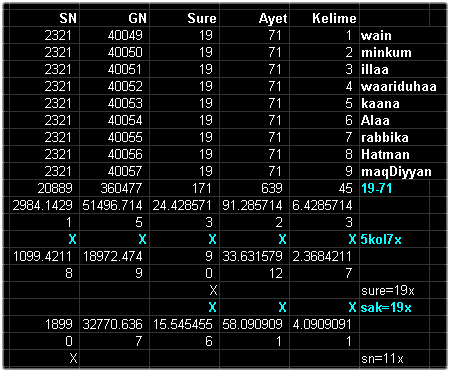The image size is (450, 372).
Task: Click GN value 40054
Action: [125, 120]
